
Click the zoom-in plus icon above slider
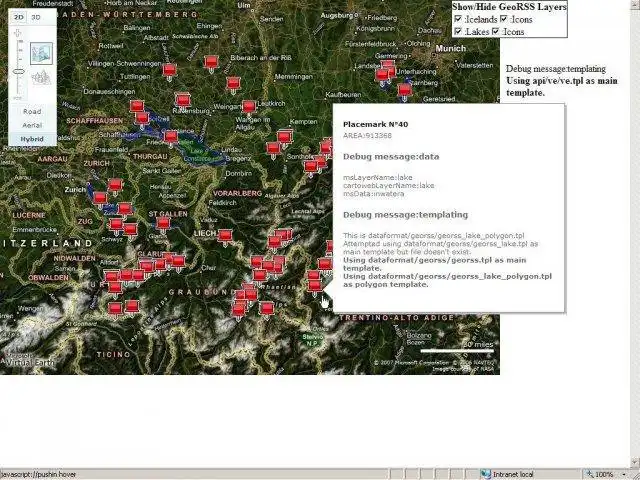tap(18, 33)
